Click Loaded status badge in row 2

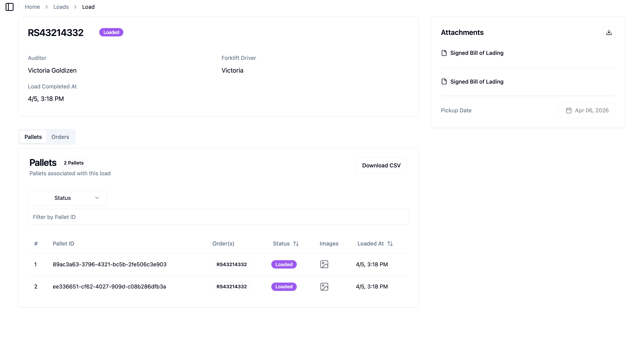click(x=284, y=287)
